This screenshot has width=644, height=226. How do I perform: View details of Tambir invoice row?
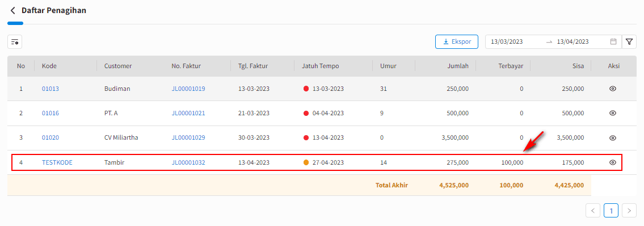[x=612, y=162]
